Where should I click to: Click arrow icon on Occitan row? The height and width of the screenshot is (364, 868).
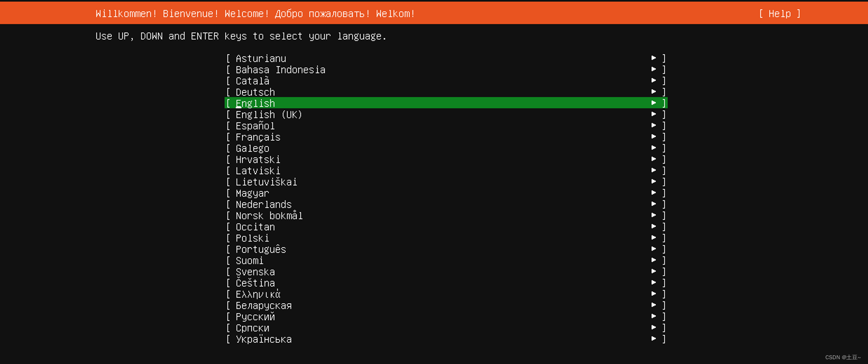pyautogui.click(x=654, y=226)
